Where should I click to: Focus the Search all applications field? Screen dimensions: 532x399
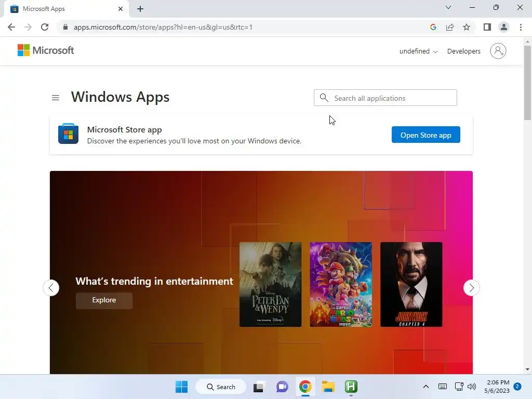point(385,98)
